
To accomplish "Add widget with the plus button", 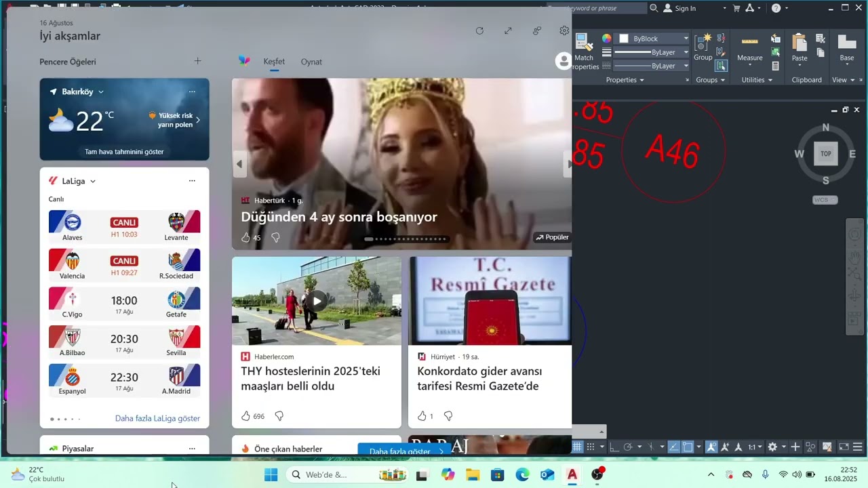I will pyautogui.click(x=197, y=61).
